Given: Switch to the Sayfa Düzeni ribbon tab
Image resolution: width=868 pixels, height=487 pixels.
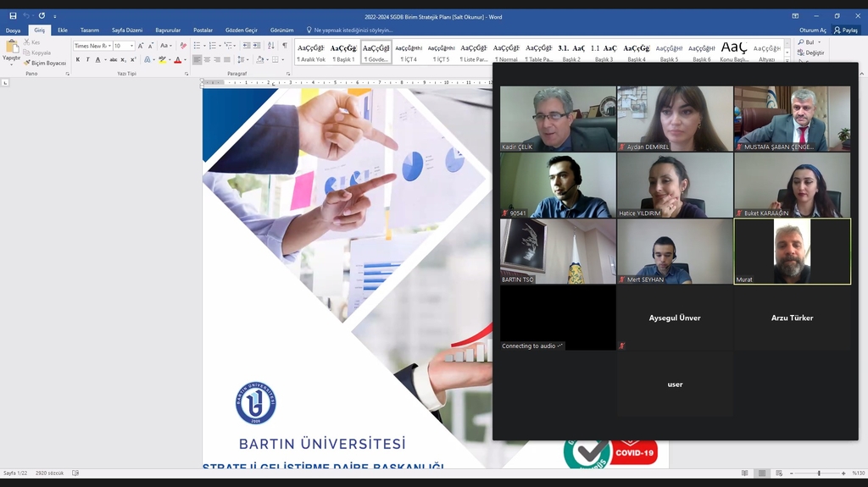Looking at the screenshot, I should [x=127, y=30].
